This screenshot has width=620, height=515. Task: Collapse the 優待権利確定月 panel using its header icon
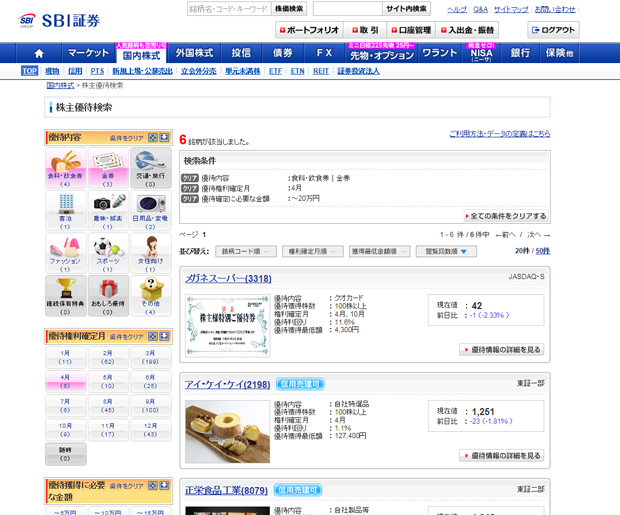click(164, 337)
